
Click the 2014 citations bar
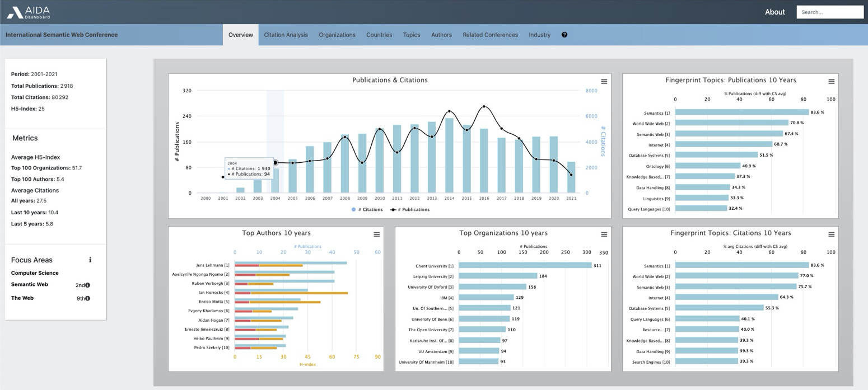(449, 157)
